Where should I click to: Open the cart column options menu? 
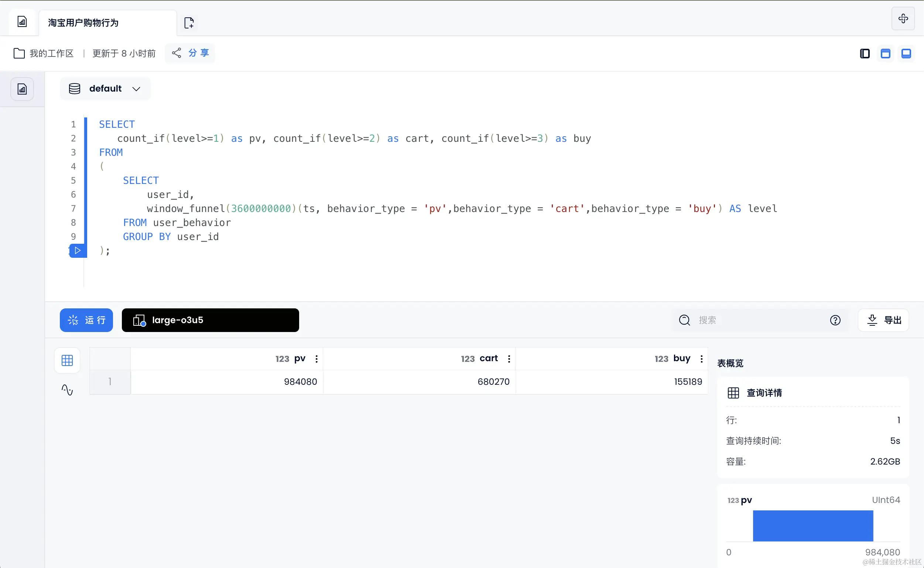click(509, 359)
